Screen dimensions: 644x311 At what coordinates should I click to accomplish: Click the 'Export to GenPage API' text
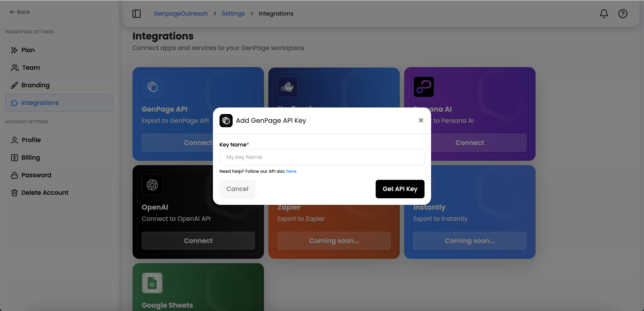175,121
